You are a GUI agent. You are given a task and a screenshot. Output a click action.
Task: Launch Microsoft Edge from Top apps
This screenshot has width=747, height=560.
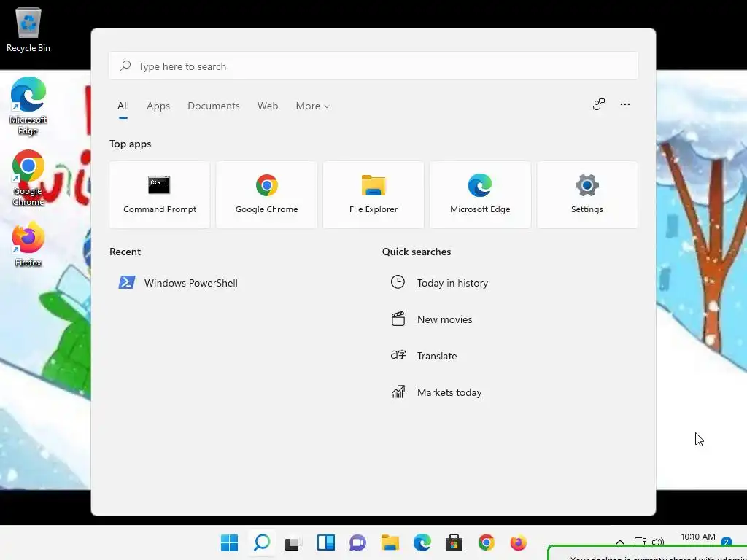click(480, 195)
